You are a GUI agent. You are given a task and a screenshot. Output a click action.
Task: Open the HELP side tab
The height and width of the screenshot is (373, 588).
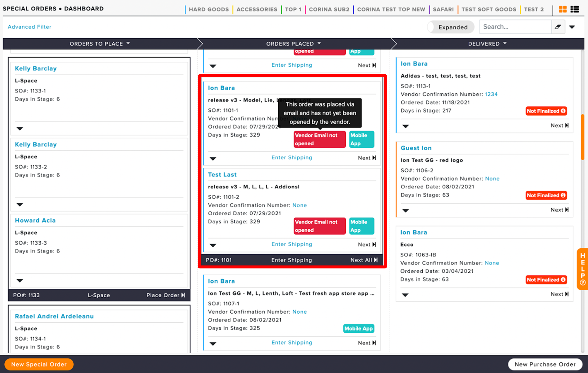583,269
